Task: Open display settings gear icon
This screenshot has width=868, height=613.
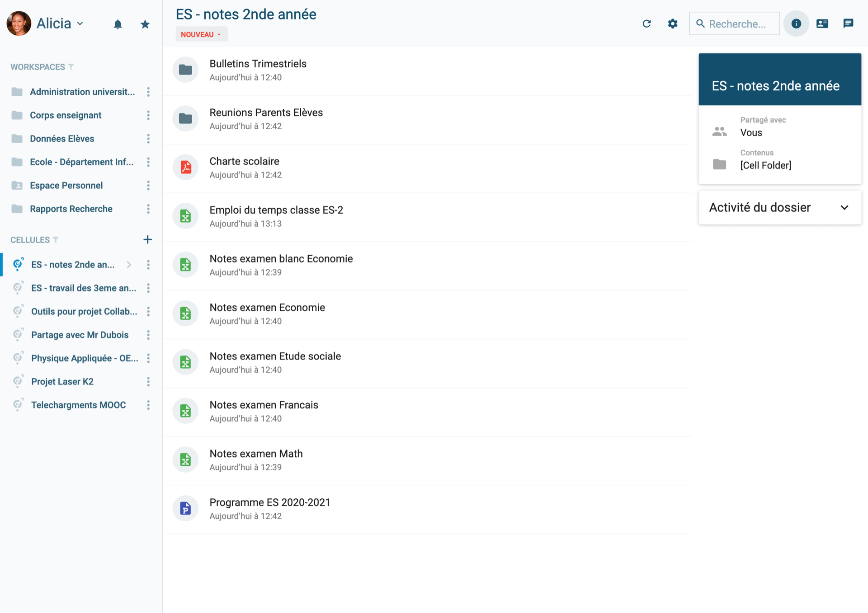Action: point(673,23)
